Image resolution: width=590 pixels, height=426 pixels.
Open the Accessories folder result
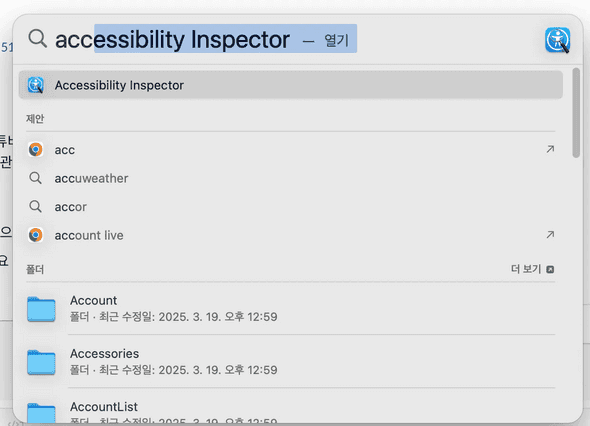coord(290,362)
